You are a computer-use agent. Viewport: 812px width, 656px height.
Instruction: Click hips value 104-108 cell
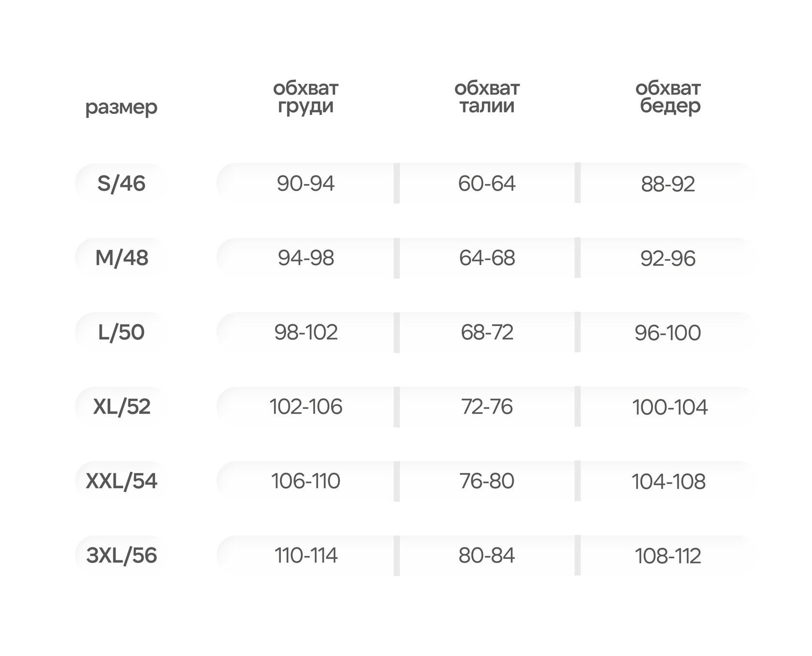click(x=668, y=481)
